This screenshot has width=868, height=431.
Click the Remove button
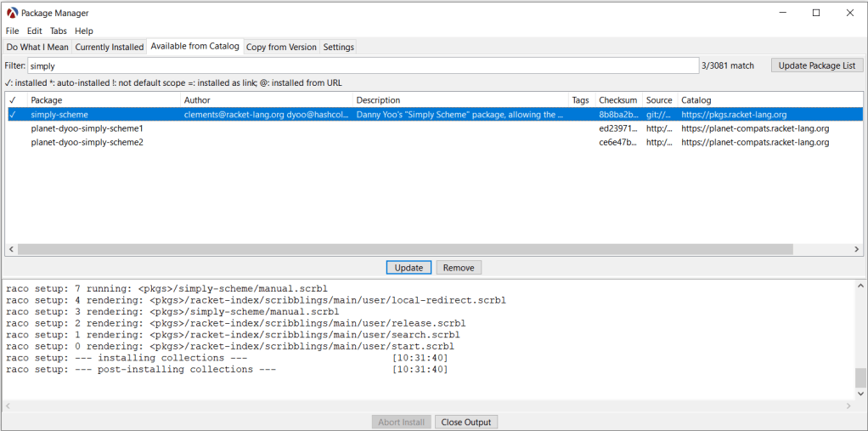pyautogui.click(x=459, y=268)
